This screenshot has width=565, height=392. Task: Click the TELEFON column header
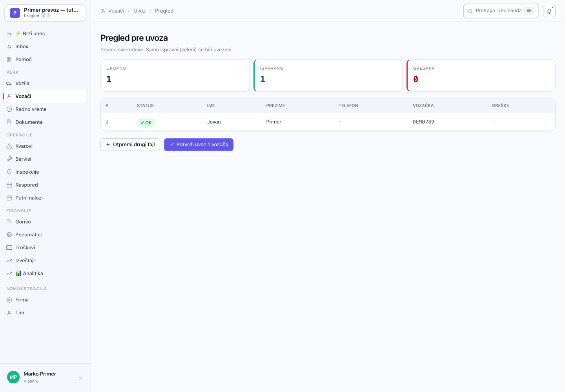point(348,106)
